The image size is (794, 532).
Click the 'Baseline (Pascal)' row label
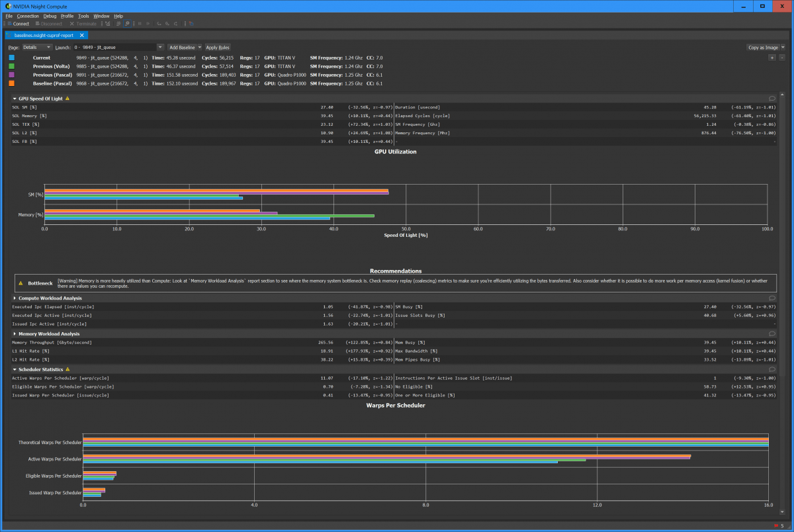click(x=51, y=84)
